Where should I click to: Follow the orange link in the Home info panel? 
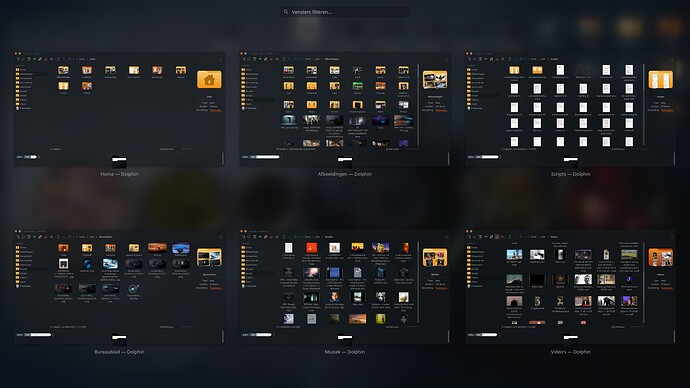[x=215, y=110]
